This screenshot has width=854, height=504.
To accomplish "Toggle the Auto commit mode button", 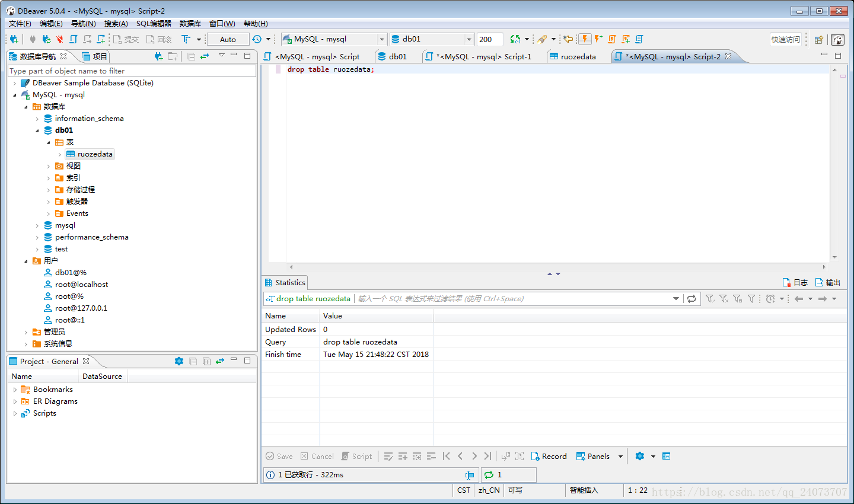I will (x=228, y=39).
